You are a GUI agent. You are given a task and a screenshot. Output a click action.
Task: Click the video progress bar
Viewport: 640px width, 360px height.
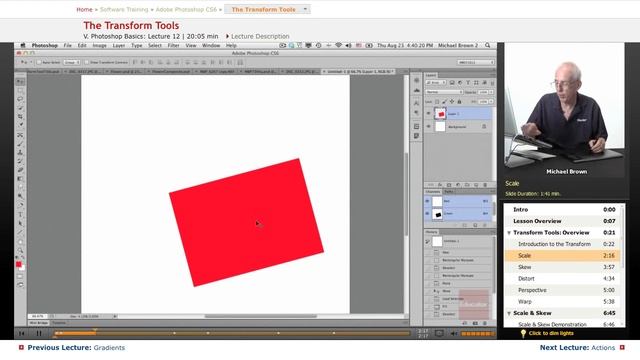[232, 333]
